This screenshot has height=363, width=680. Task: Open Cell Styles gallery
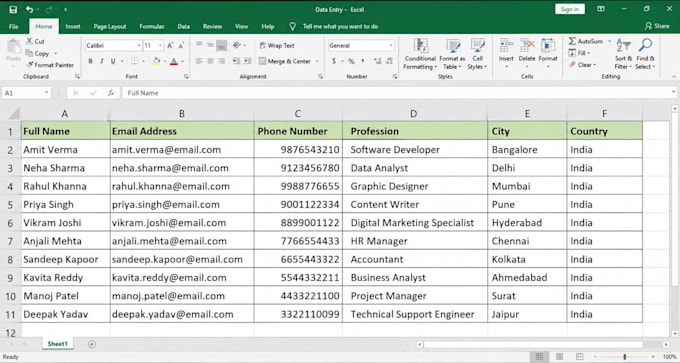[x=477, y=54]
